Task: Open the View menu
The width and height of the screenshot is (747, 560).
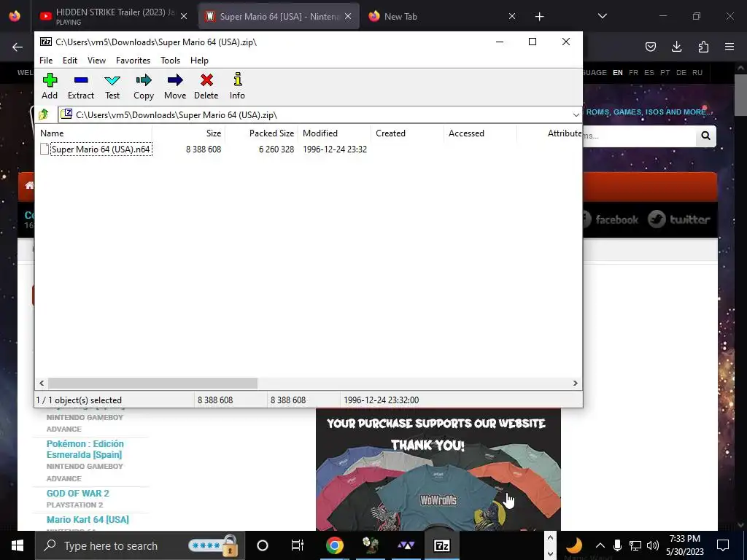Action: 96,61
